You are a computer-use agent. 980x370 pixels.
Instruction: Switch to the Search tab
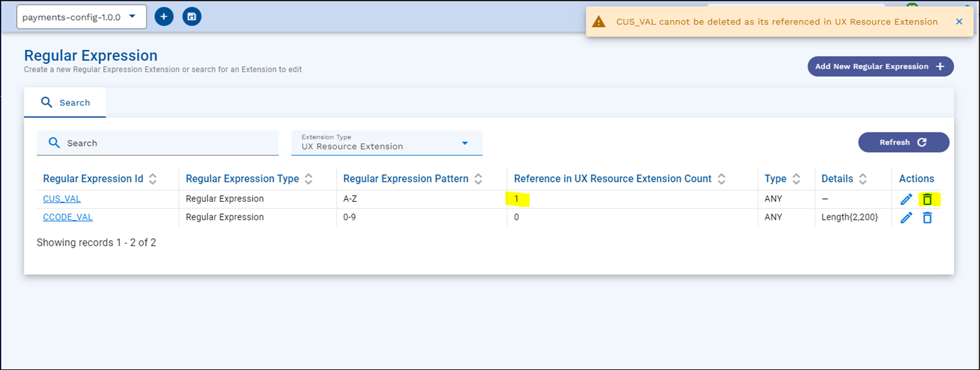click(65, 102)
